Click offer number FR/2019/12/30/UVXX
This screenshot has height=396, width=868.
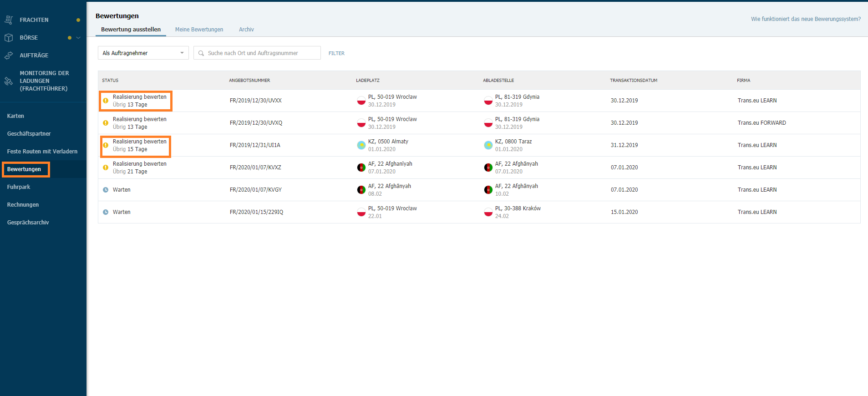click(256, 101)
